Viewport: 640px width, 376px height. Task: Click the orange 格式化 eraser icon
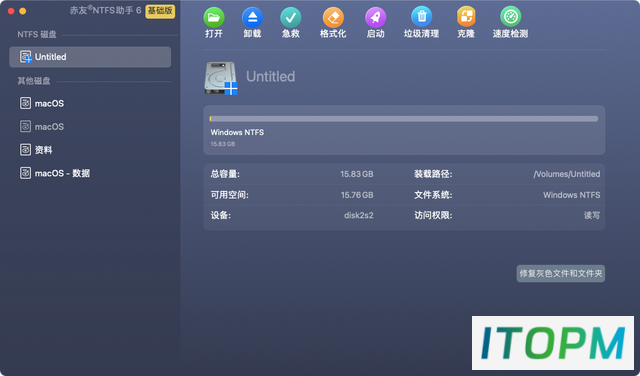click(x=333, y=18)
